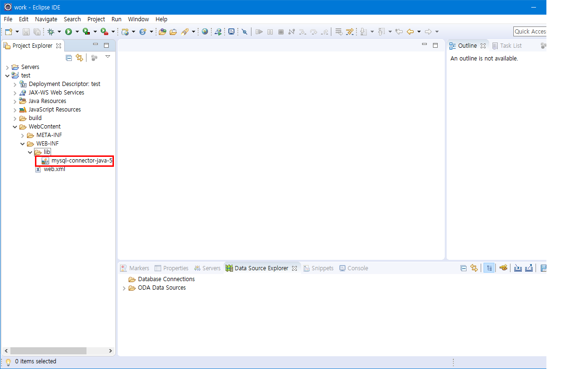Expand the Java Resources node
Image resolution: width=588 pixels, height=369 pixels.
(x=15, y=101)
